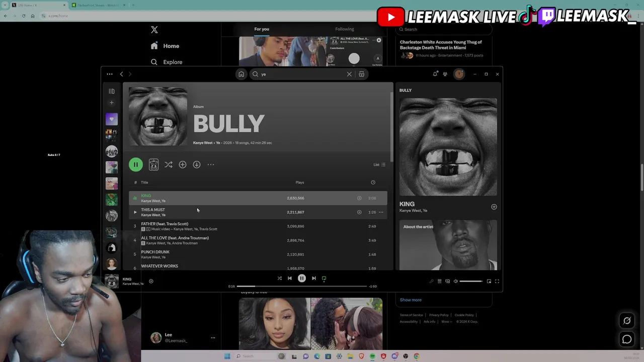
Task: Open the Spotify miniplayer
Action: [x=489, y=281]
